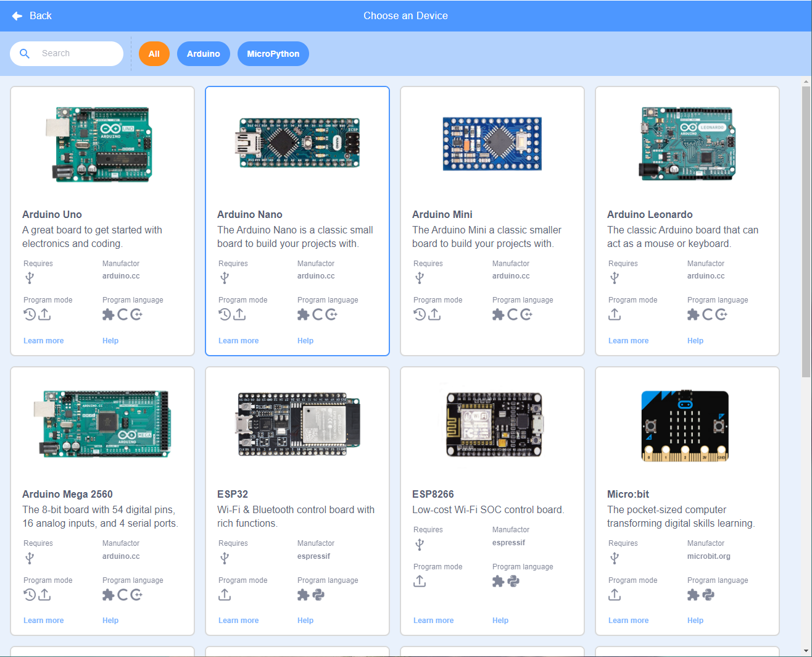The width and height of the screenshot is (812, 657).
Task: Filter devices by MicroPython
Action: pyautogui.click(x=273, y=54)
